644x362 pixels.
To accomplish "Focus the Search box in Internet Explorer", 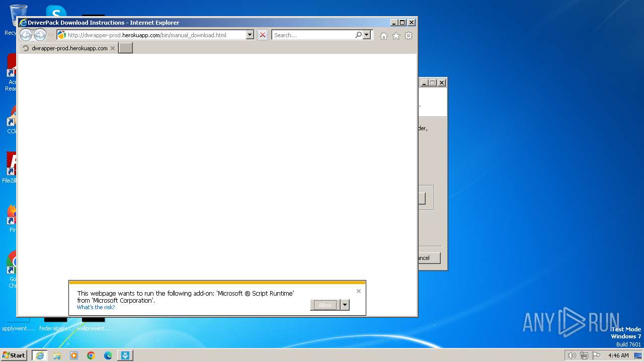I will pyautogui.click(x=313, y=35).
